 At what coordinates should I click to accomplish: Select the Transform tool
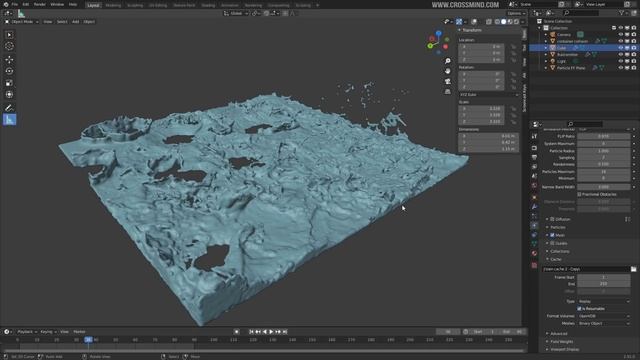coord(9,95)
